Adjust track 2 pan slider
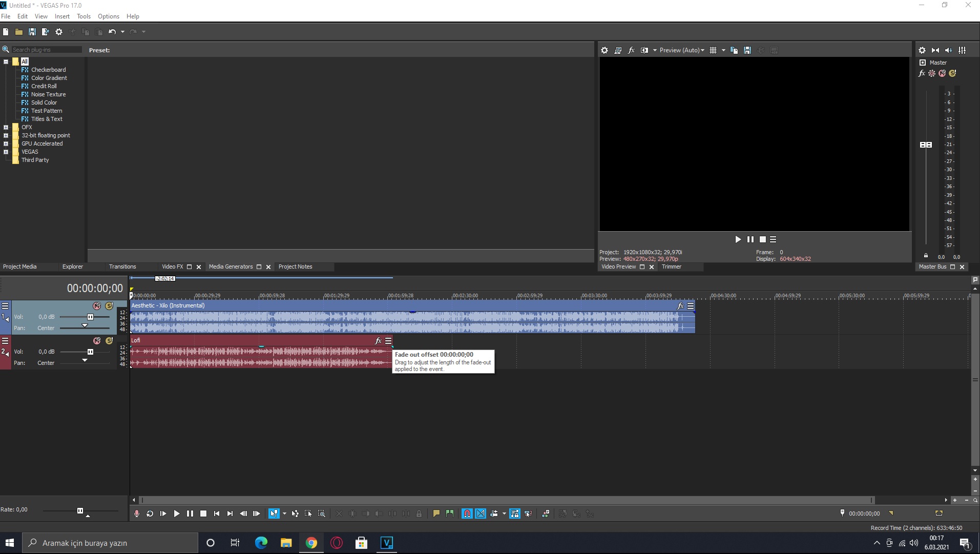The height and width of the screenshot is (554, 980). [85, 360]
